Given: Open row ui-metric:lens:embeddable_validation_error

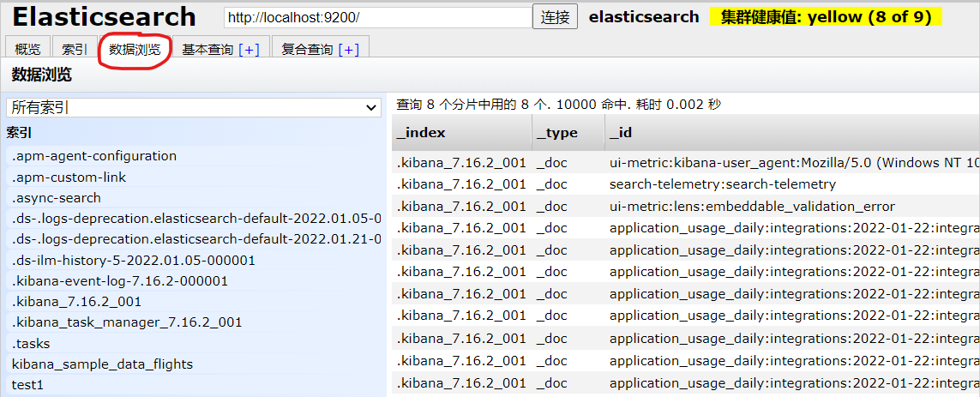Looking at the screenshot, I should click(x=686, y=207).
